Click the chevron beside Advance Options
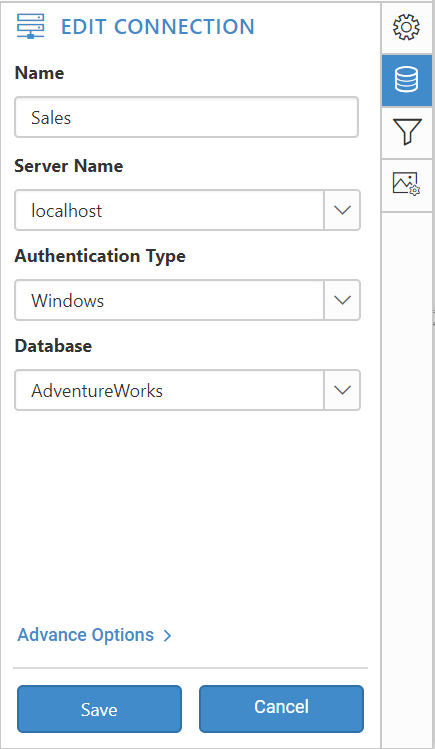The width and height of the screenshot is (435, 749). point(167,635)
